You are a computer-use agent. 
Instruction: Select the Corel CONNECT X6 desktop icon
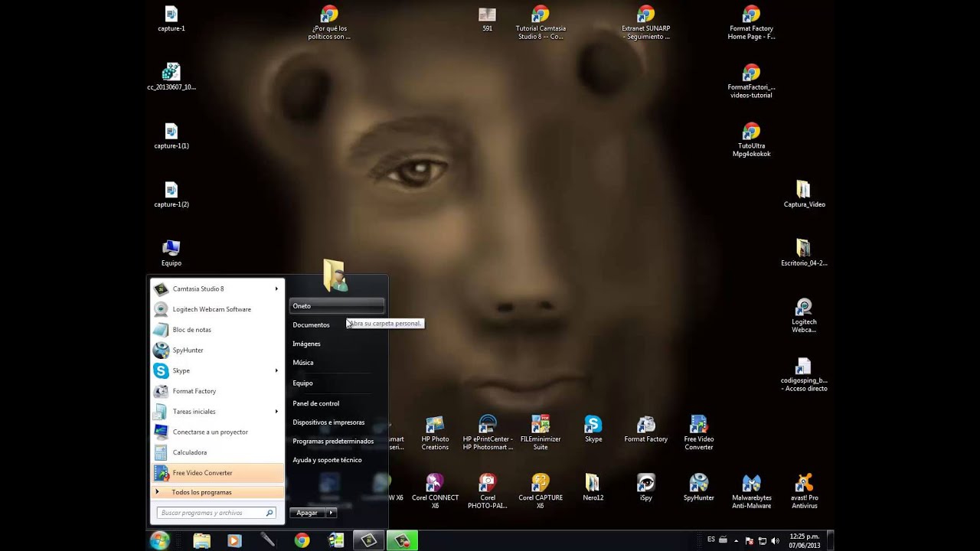click(435, 491)
